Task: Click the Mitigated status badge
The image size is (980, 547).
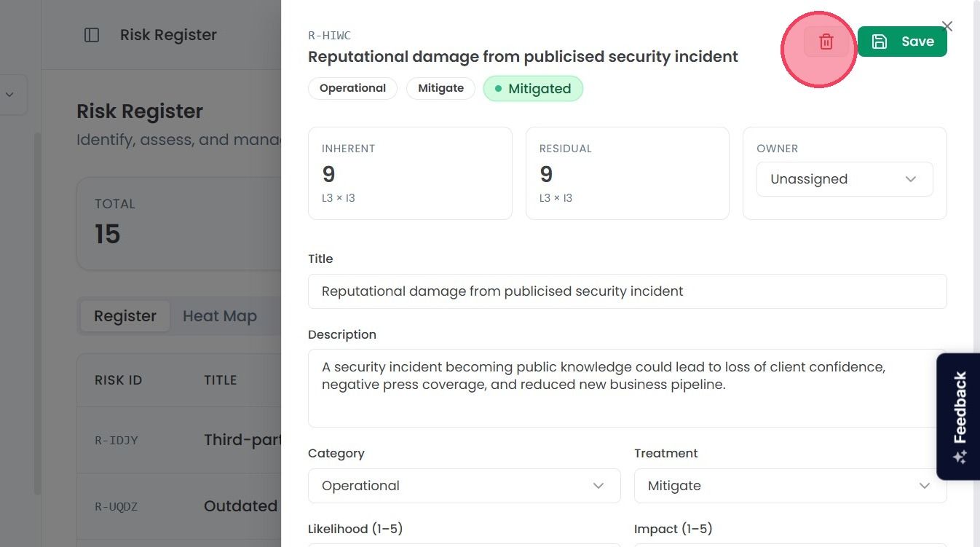Action: [x=533, y=89]
